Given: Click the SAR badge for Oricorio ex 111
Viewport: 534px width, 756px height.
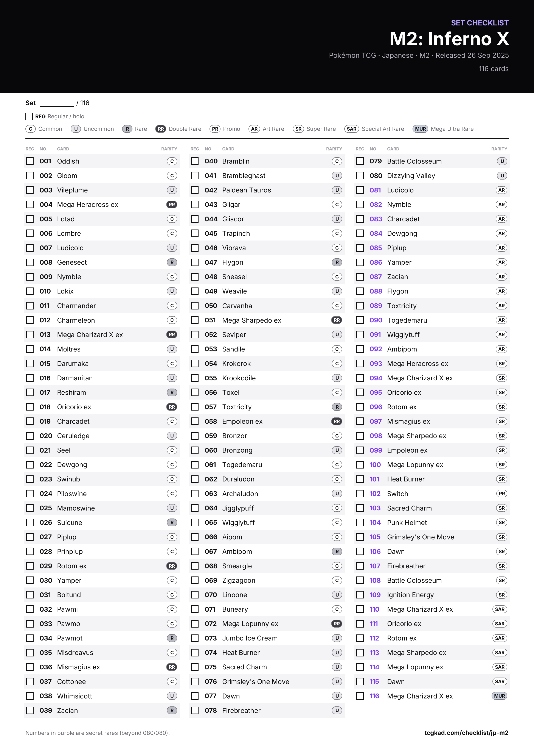Looking at the screenshot, I should click(500, 624).
